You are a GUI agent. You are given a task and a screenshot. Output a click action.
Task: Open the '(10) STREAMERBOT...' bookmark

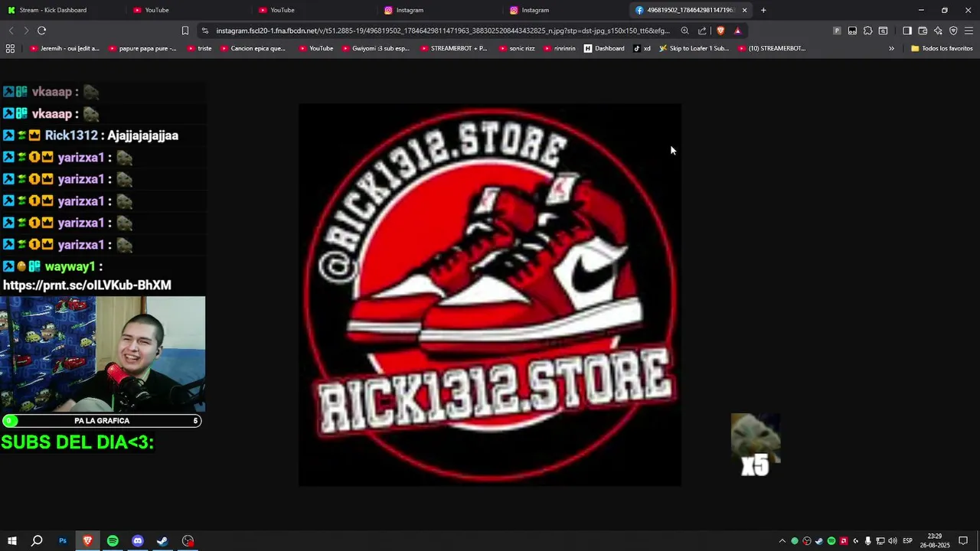(772, 48)
